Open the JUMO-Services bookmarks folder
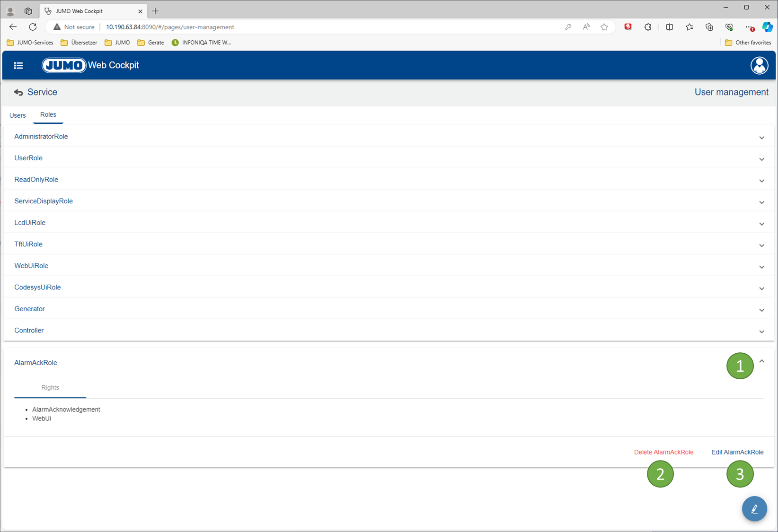This screenshot has height=532, width=778. tap(30, 43)
